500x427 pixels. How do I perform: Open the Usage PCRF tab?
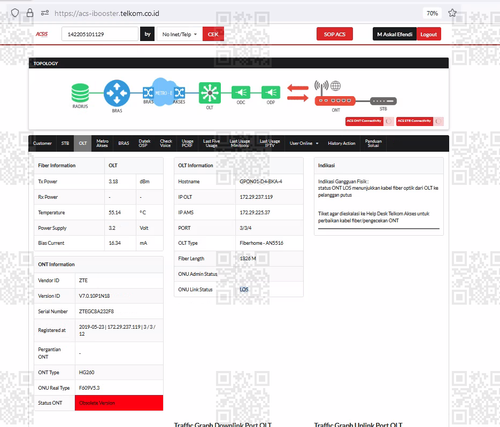(x=187, y=143)
